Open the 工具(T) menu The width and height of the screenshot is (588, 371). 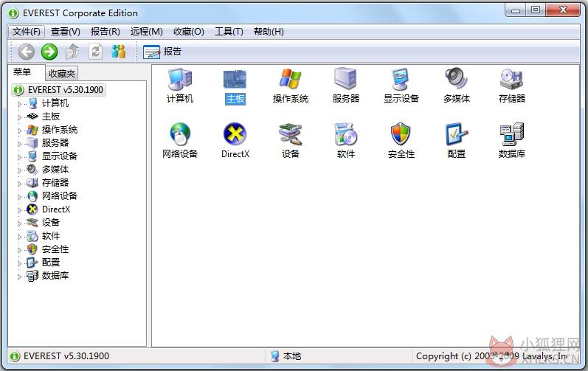[x=229, y=32]
